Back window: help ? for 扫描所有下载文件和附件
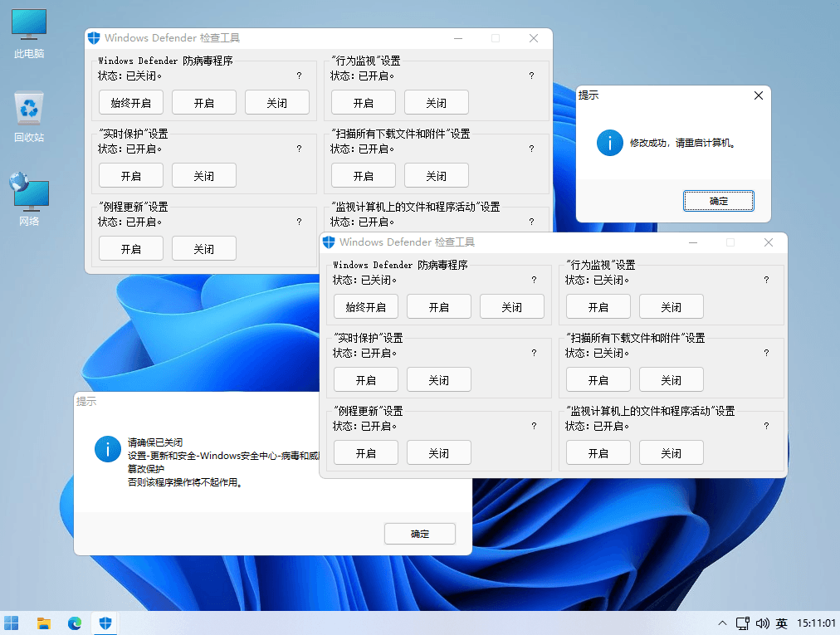840x635 pixels. click(x=531, y=149)
